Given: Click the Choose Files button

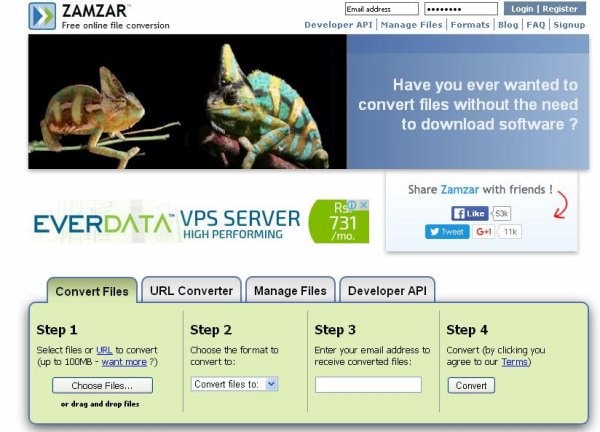Looking at the screenshot, I should click(102, 386).
